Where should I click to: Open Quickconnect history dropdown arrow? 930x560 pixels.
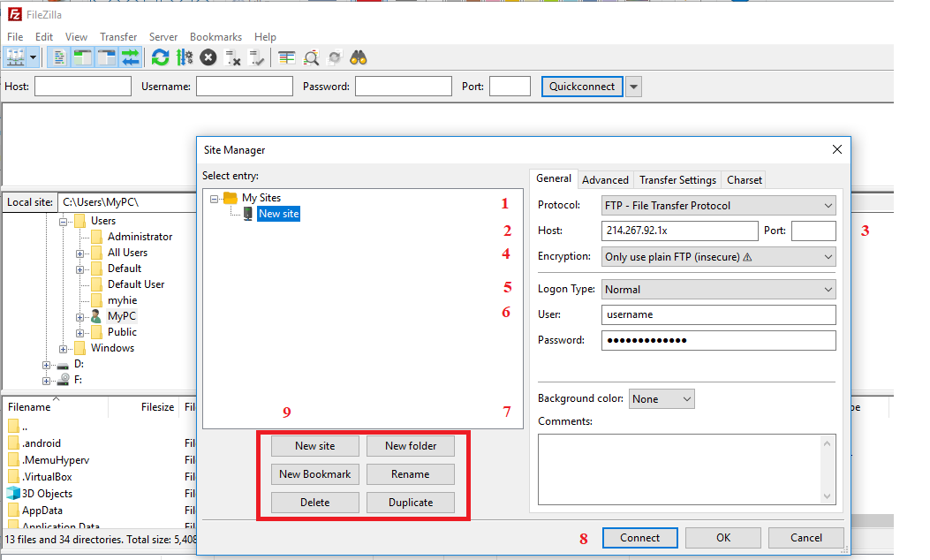pos(633,87)
